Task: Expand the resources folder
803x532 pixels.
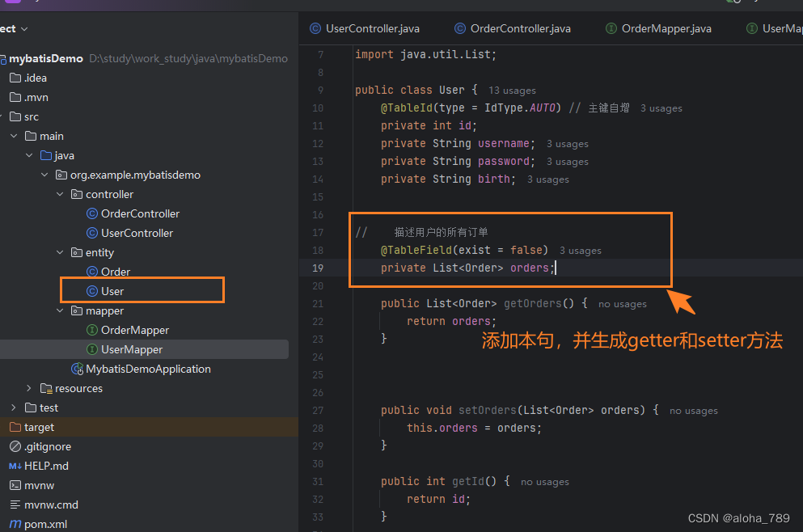Action: click(29, 389)
